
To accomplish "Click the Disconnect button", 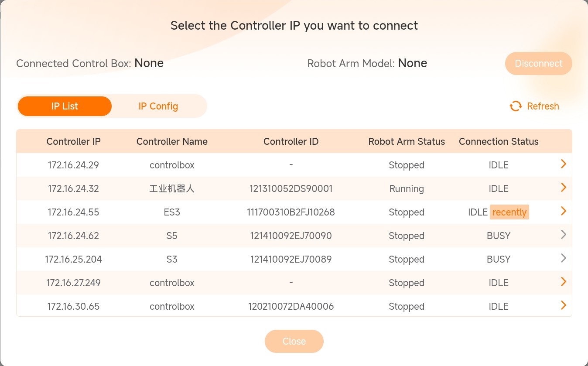I will tap(538, 63).
